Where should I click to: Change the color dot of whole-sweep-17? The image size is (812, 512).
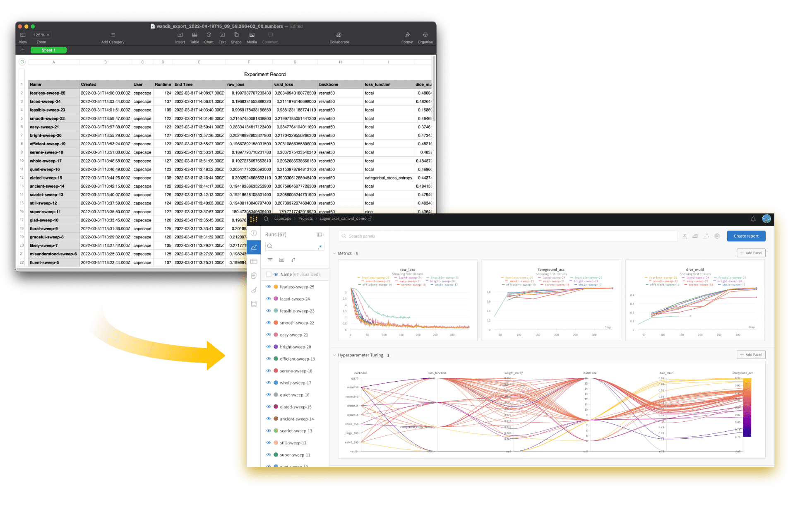click(x=276, y=383)
